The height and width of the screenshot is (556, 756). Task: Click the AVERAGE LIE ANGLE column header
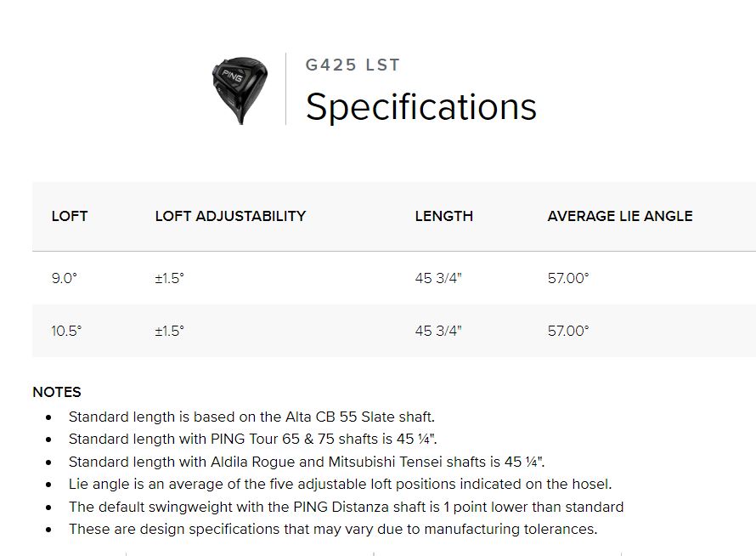coord(620,216)
